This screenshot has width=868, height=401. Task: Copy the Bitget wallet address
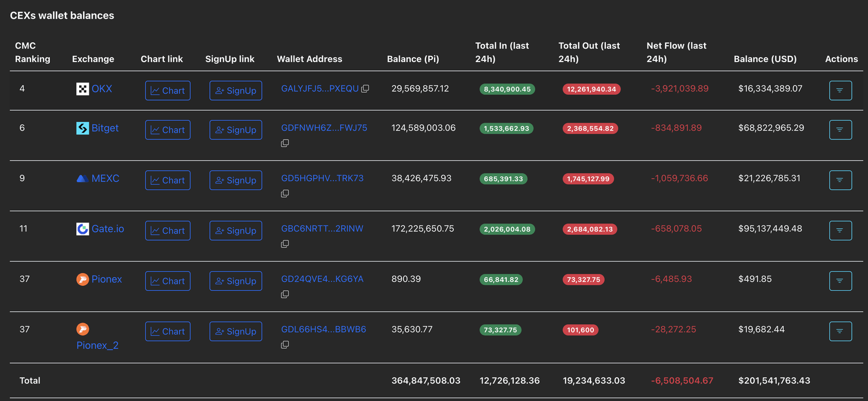point(285,143)
